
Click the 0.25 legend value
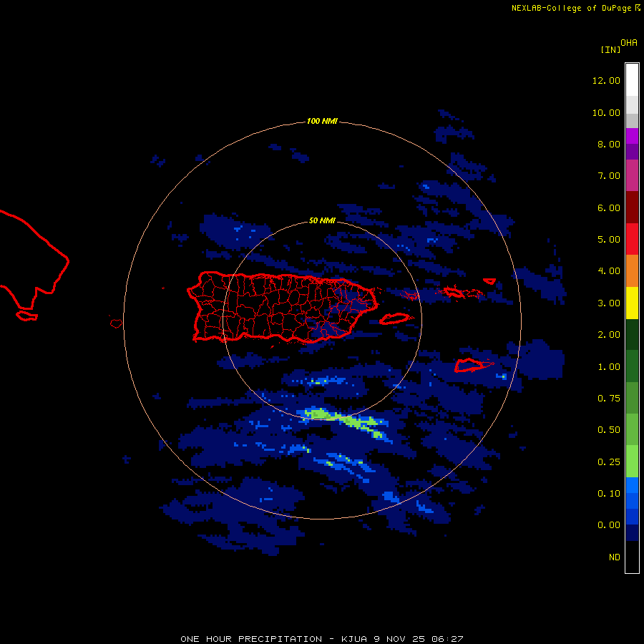(x=609, y=462)
